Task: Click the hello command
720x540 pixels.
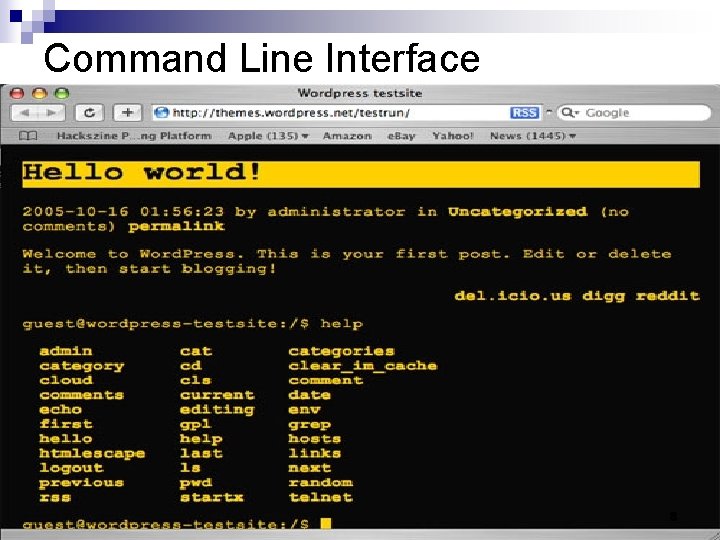Action: point(66,439)
